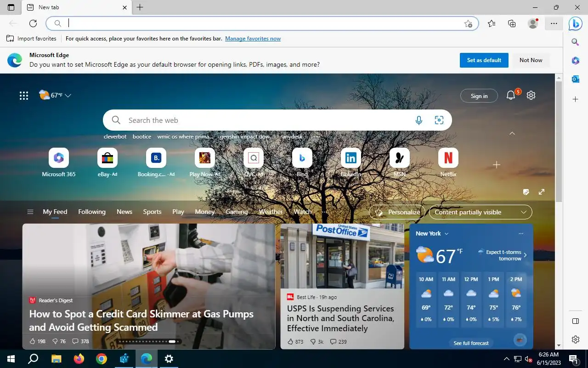
Task: Dismiss prompt with Not Now
Action: coord(531,60)
